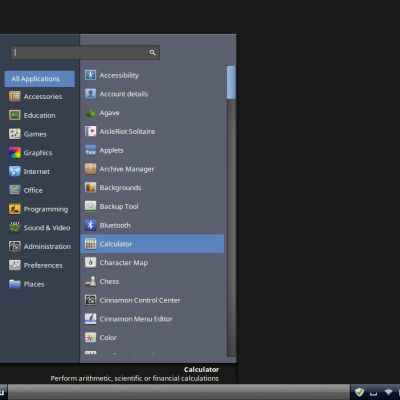Launch Calculator via its icon
400x400 pixels.
(90, 244)
